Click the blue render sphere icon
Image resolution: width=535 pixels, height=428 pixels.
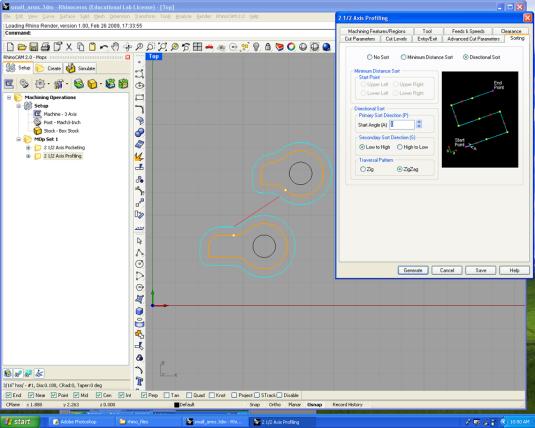coord(326,46)
